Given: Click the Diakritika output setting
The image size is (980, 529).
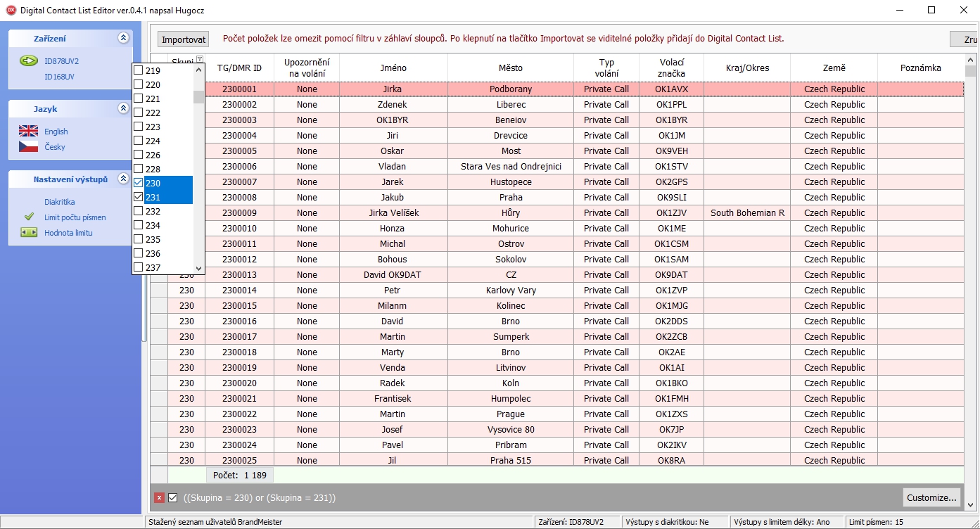Looking at the screenshot, I should click(59, 202).
